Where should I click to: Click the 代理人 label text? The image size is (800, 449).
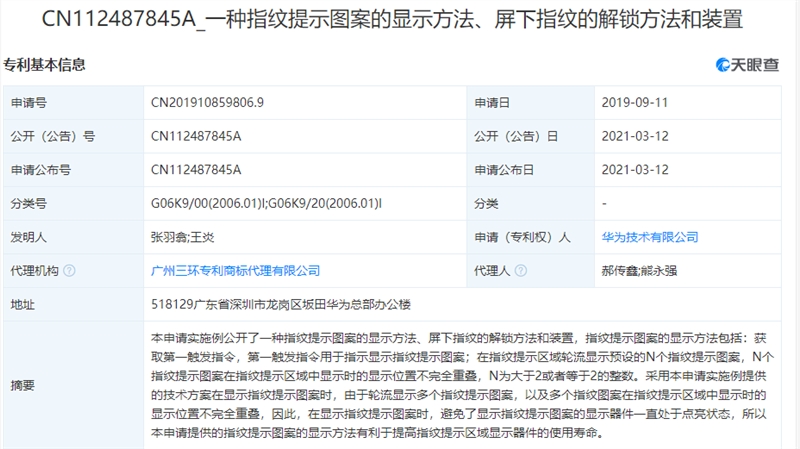coord(492,271)
